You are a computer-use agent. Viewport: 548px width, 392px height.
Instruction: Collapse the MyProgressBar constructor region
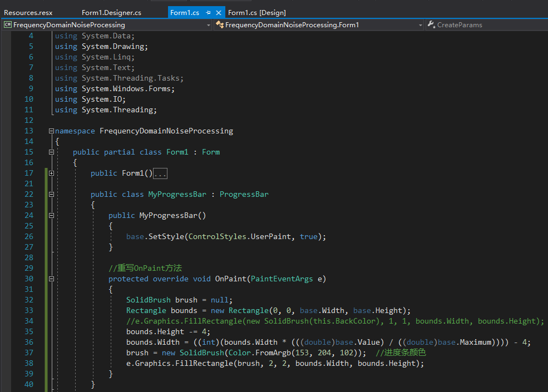tap(51, 215)
